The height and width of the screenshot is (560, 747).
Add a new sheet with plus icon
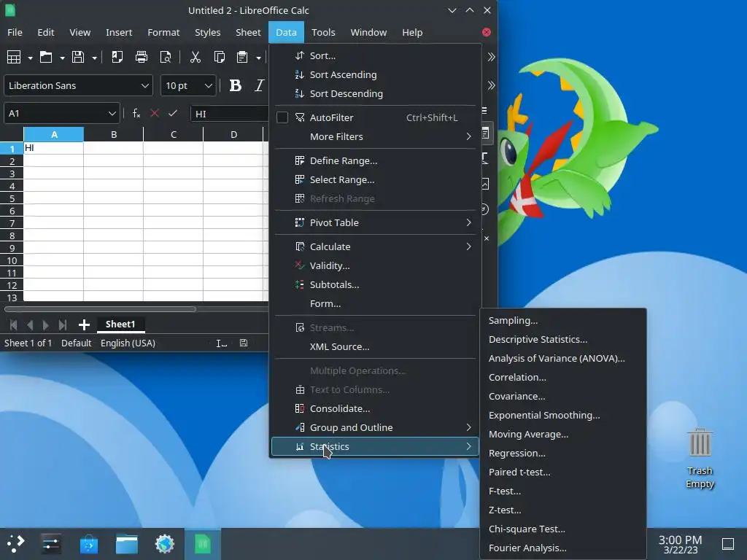85,324
